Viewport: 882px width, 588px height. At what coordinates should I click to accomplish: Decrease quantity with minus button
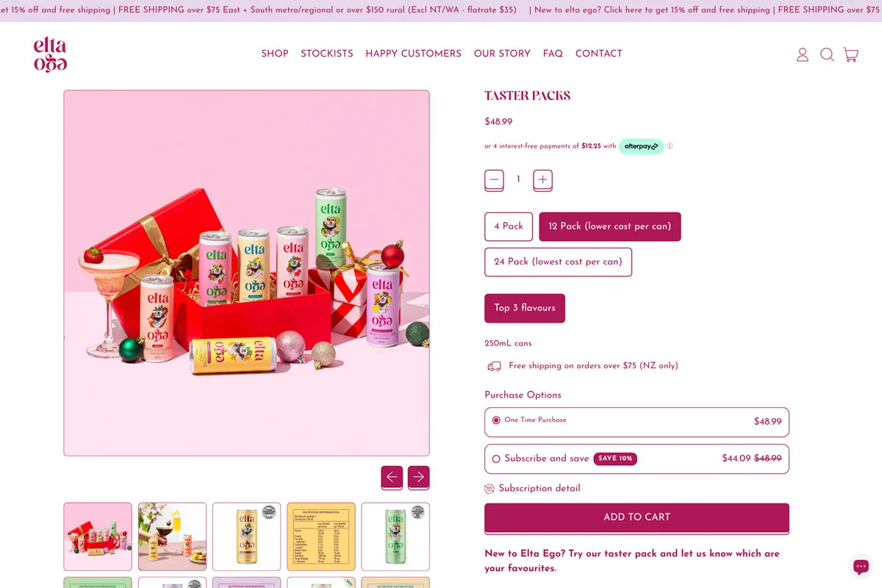pyautogui.click(x=494, y=180)
